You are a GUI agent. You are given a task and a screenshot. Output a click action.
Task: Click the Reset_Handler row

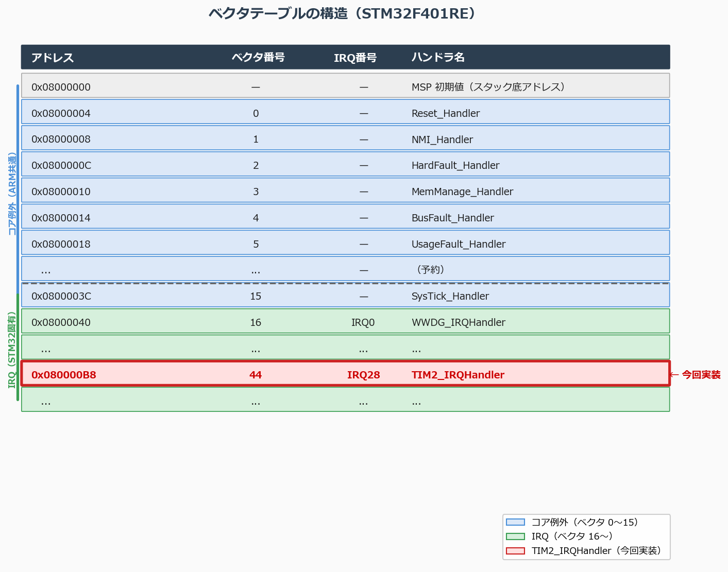pyautogui.click(x=345, y=113)
